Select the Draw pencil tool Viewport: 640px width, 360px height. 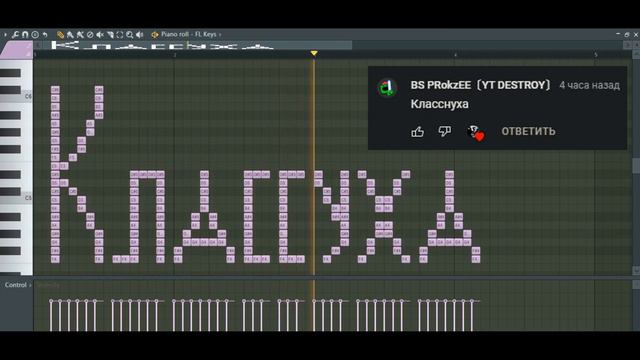click(x=60, y=35)
